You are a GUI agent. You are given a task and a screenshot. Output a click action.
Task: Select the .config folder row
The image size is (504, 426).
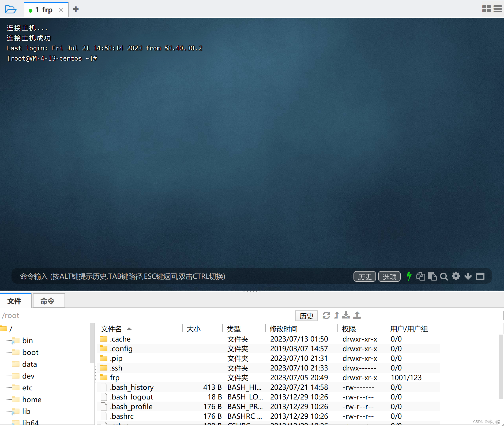pyautogui.click(x=269, y=349)
